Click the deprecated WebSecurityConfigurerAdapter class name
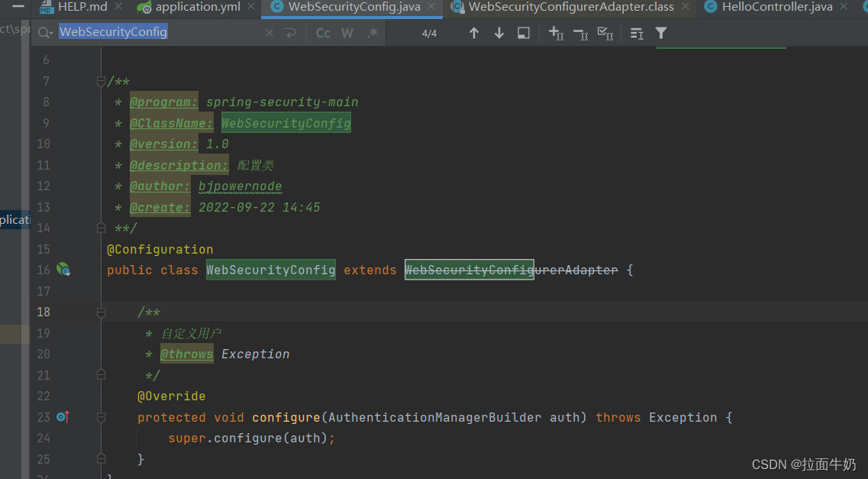Image resolution: width=868 pixels, height=479 pixels. (511, 270)
